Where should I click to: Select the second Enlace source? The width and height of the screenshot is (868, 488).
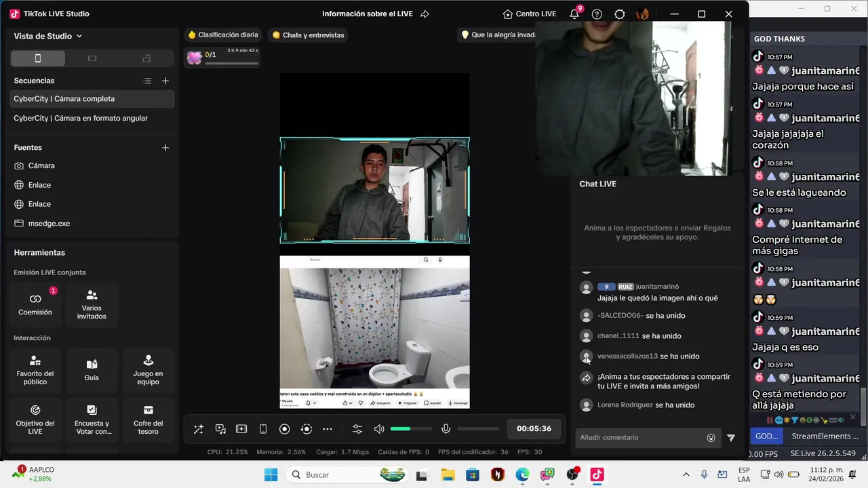tap(92, 204)
